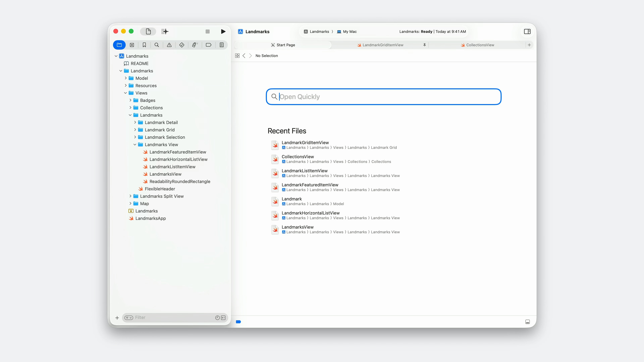Open the Bookmark navigator icon
Viewport: 644px width, 362px height.
(x=144, y=45)
